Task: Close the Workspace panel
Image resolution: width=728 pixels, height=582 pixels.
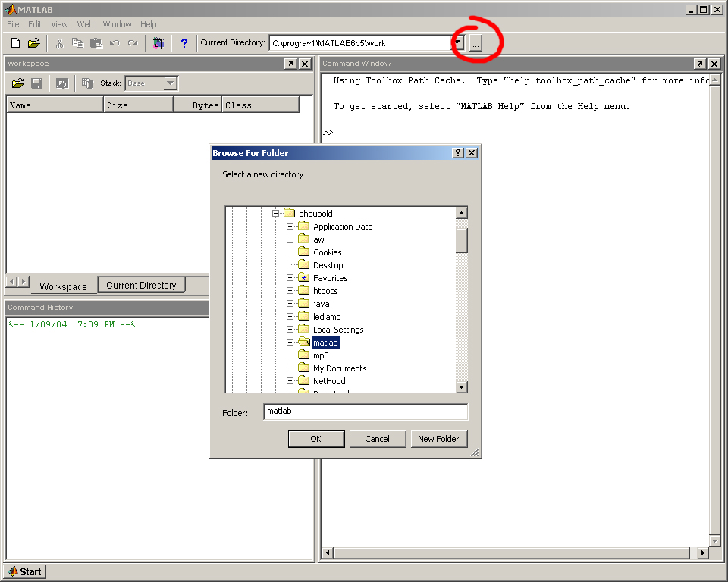Action: click(x=305, y=64)
